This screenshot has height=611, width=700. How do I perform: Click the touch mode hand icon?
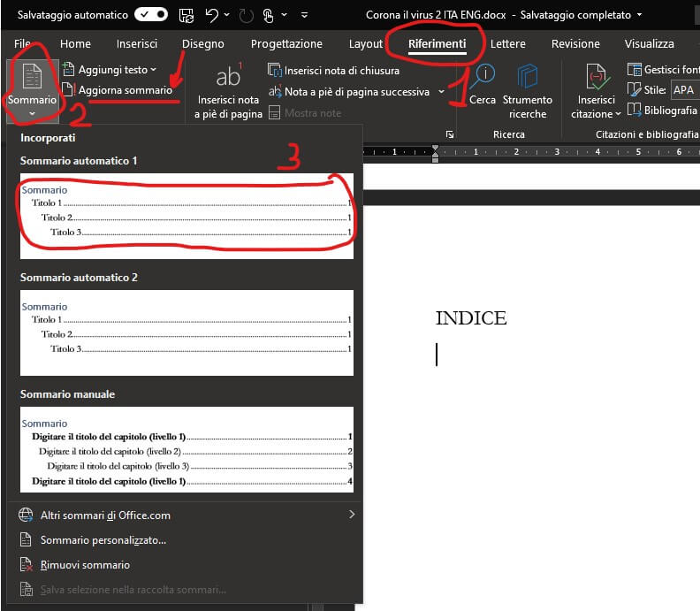click(x=268, y=15)
